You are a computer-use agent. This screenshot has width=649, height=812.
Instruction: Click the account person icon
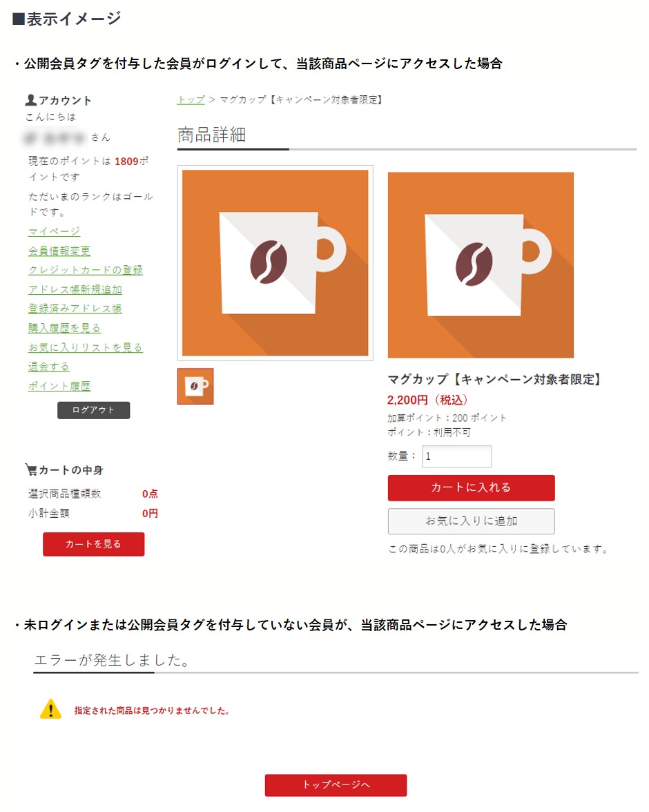pyautogui.click(x=31, y=100)
